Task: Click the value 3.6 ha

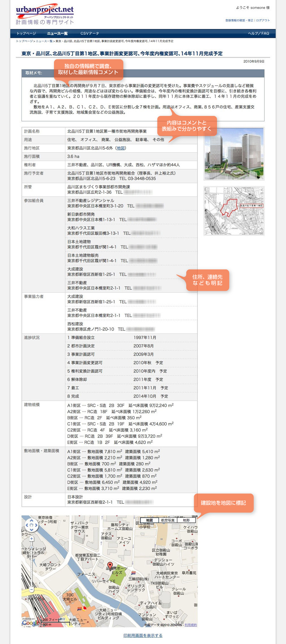Action: (x=73, y=156)
